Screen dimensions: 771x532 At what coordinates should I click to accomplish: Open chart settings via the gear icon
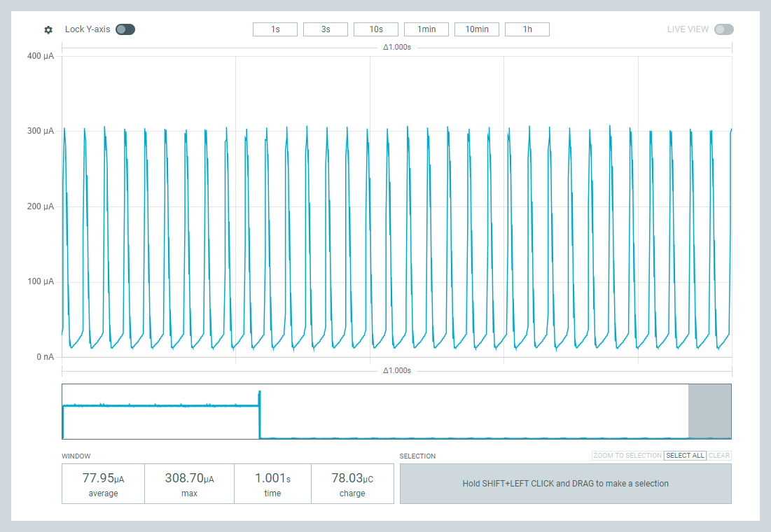click(x=48, y=29)
